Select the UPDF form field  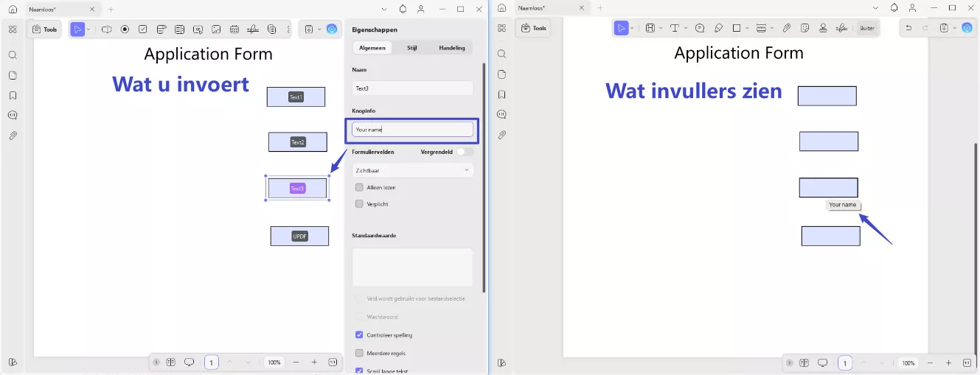coord(299,236)
